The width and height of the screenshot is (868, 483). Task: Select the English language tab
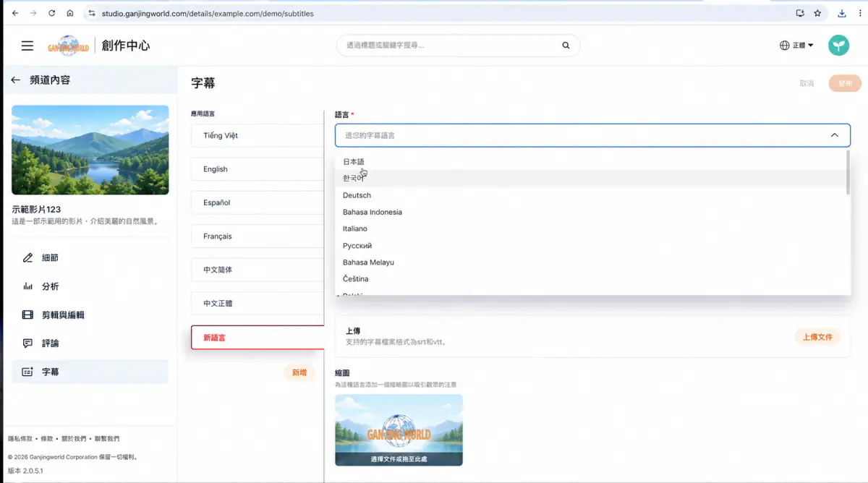coord(258,169)
